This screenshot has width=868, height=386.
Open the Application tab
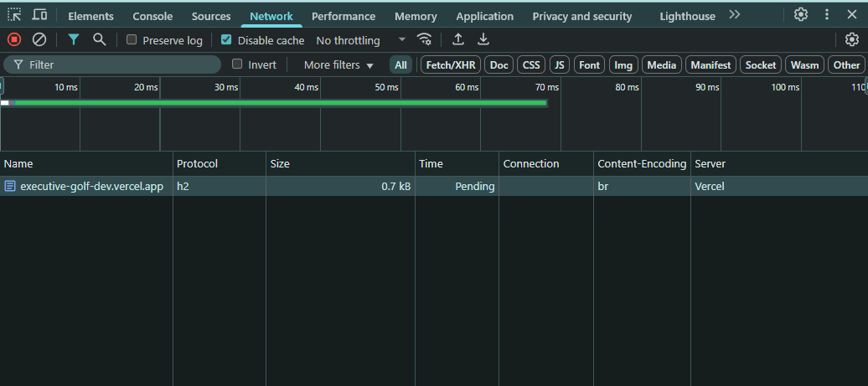click(485, 17)
